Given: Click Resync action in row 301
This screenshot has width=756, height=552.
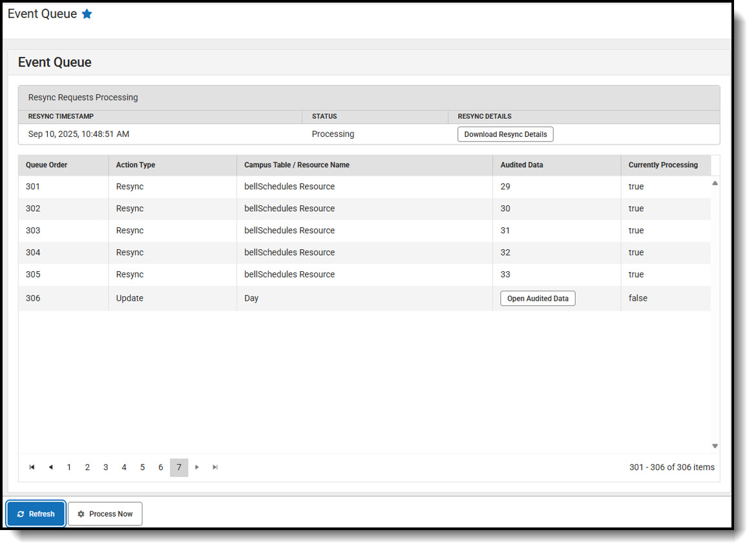Looking at the screenshot, I should (x=130, y=187).
